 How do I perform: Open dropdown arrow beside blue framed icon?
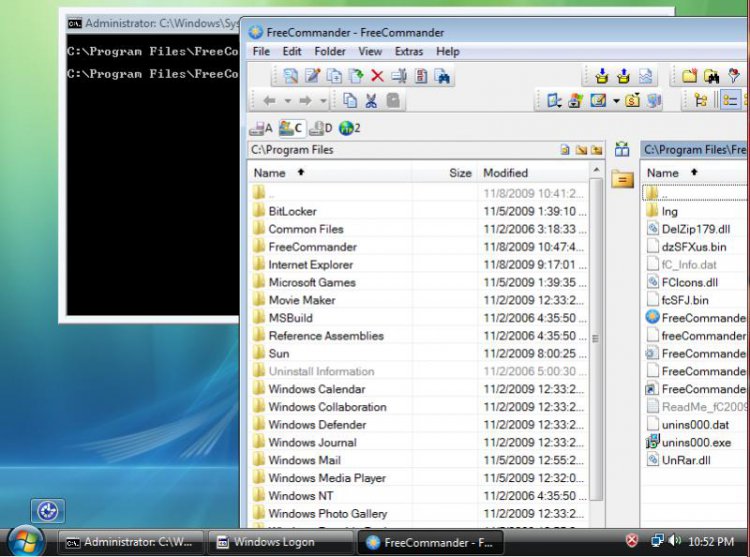tap(616, 101)
